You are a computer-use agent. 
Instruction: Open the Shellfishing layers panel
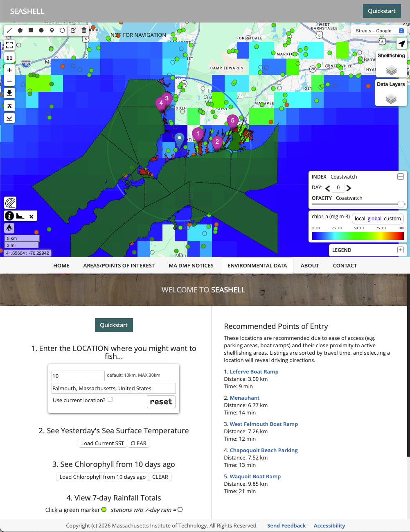[391, 63]
